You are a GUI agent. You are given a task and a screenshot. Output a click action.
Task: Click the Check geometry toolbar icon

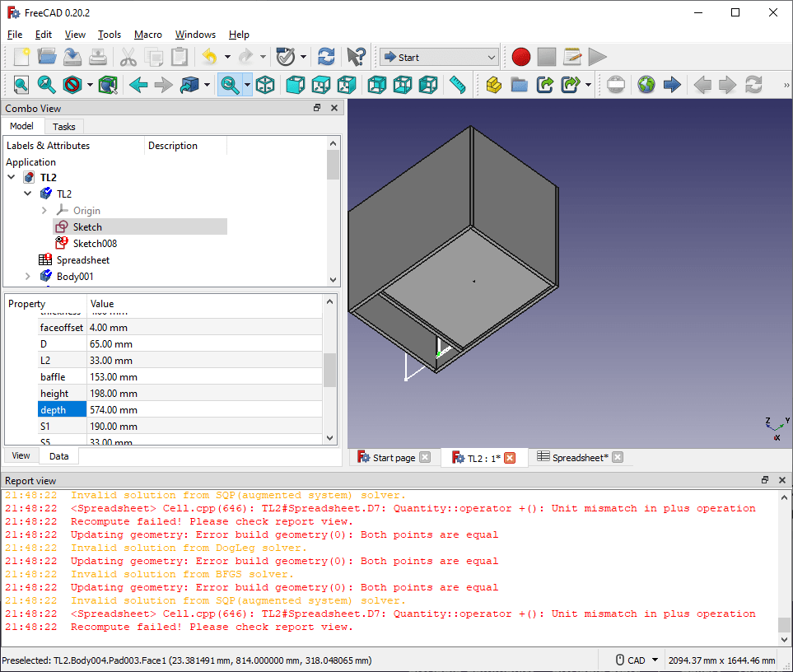pos(286,57)
